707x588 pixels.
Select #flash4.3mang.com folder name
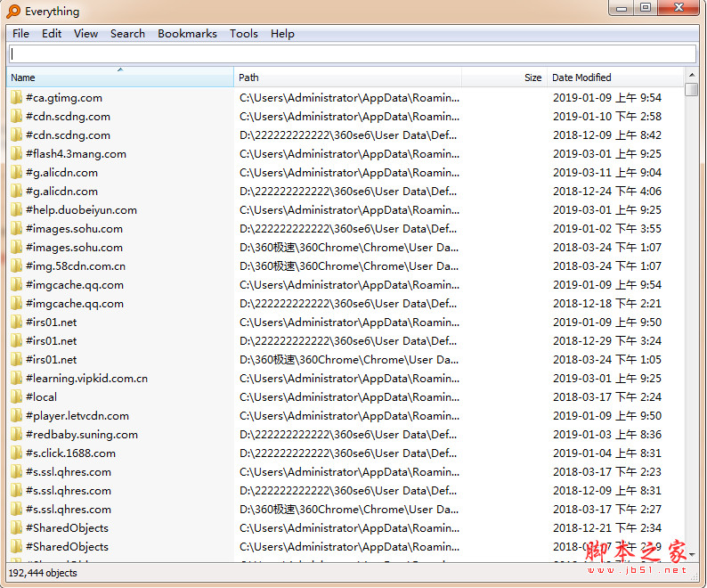pos(76,154)
